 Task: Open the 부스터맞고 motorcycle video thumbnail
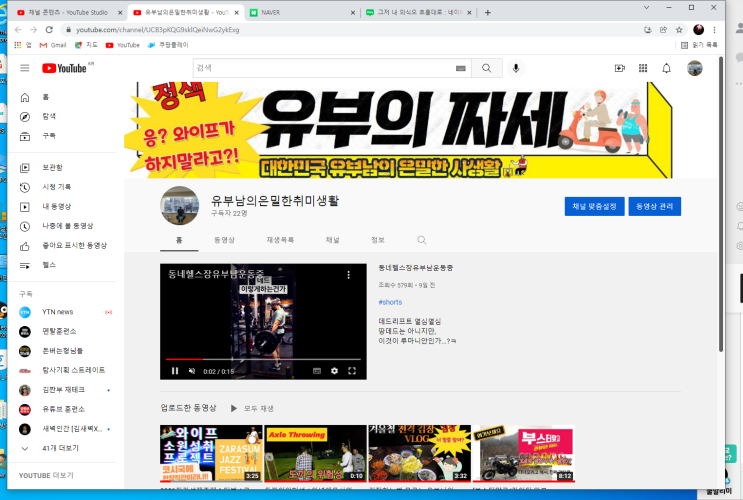tap(524, 453)
